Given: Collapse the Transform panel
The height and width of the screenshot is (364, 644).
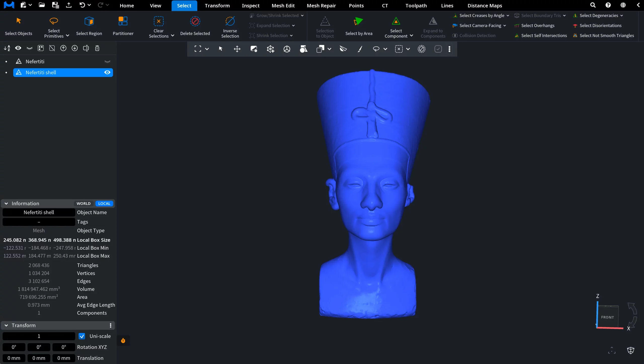Looking at the screenshot, I should pyautogui.click(x=6, y=325).
